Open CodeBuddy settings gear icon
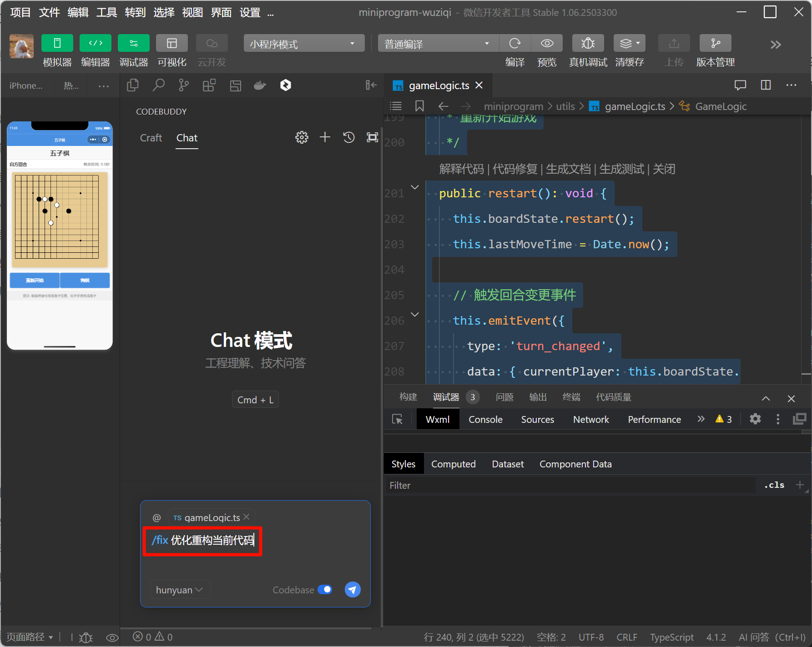This screenshot has width=812, height=647. coord(302,137)
